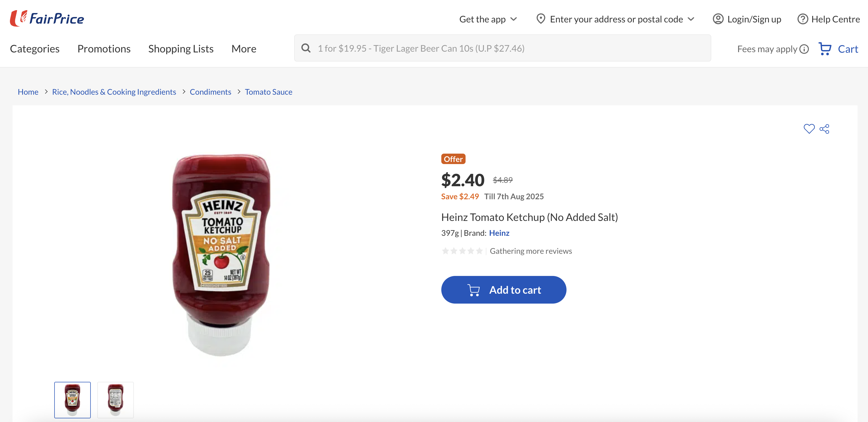Expand the More menu

[x=244, y=49]
